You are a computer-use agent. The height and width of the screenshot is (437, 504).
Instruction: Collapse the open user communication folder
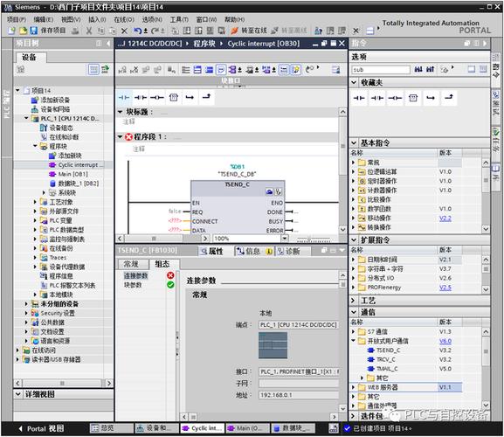pyautogui.click(x=353, y=341)
